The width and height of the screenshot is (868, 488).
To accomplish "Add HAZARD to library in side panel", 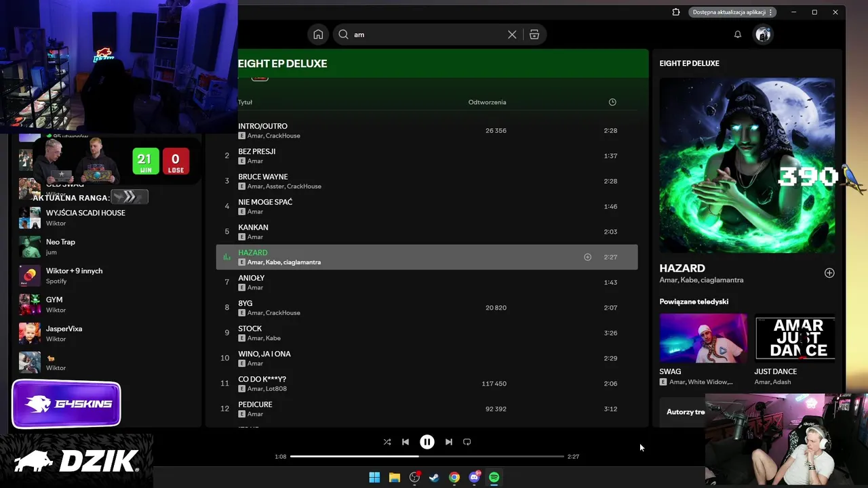I will click(x=829, y=273).
